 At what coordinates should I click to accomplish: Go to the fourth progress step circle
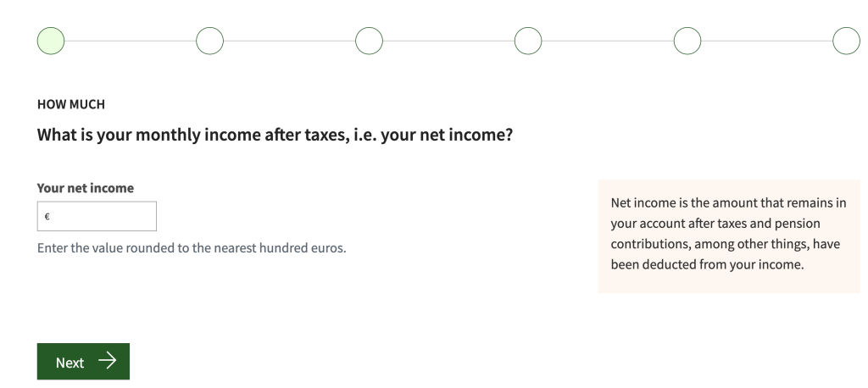coord(528,41)
